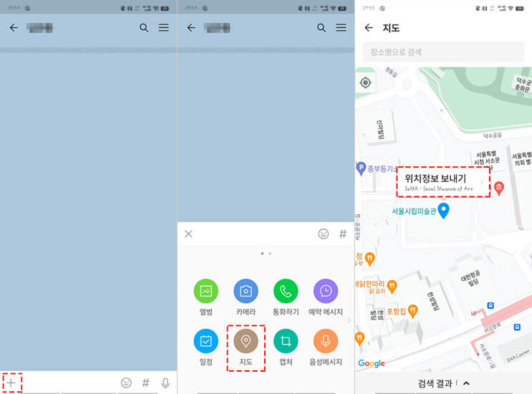Open 카메라 (Camera) attachment option
The width and height of the screenshot is (532, 394).
[246, 297]
